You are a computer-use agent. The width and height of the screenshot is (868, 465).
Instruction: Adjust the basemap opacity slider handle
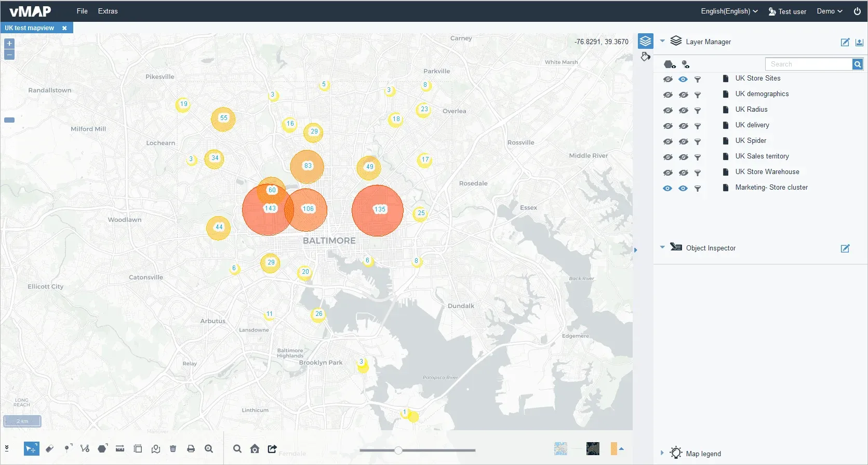click(x=398, y=450)
